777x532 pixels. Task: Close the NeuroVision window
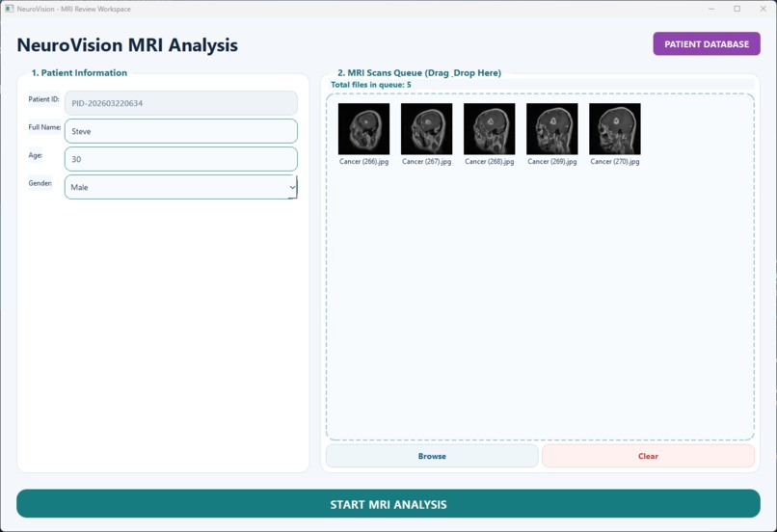click(x=764, y=9)
